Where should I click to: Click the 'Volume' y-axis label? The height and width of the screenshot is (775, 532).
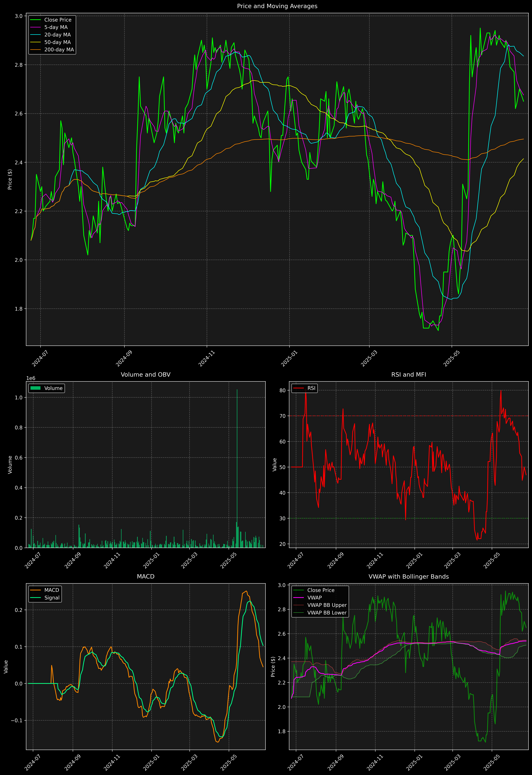pos(10,464)
